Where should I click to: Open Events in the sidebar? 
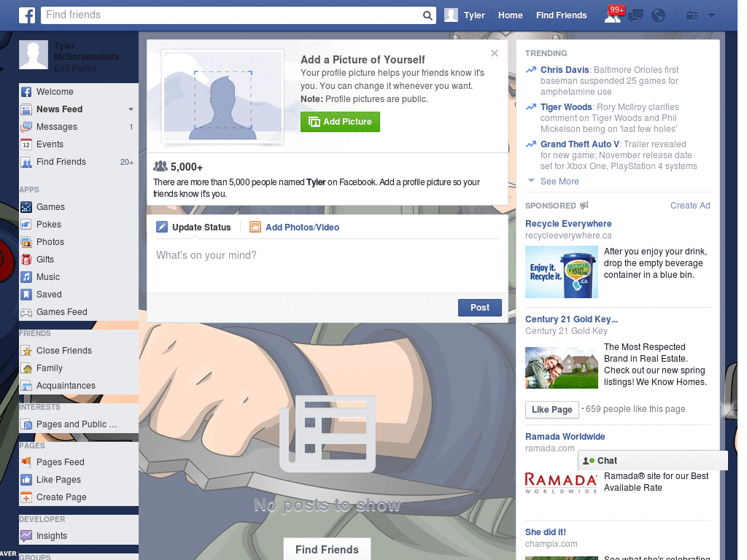point(79,144)
